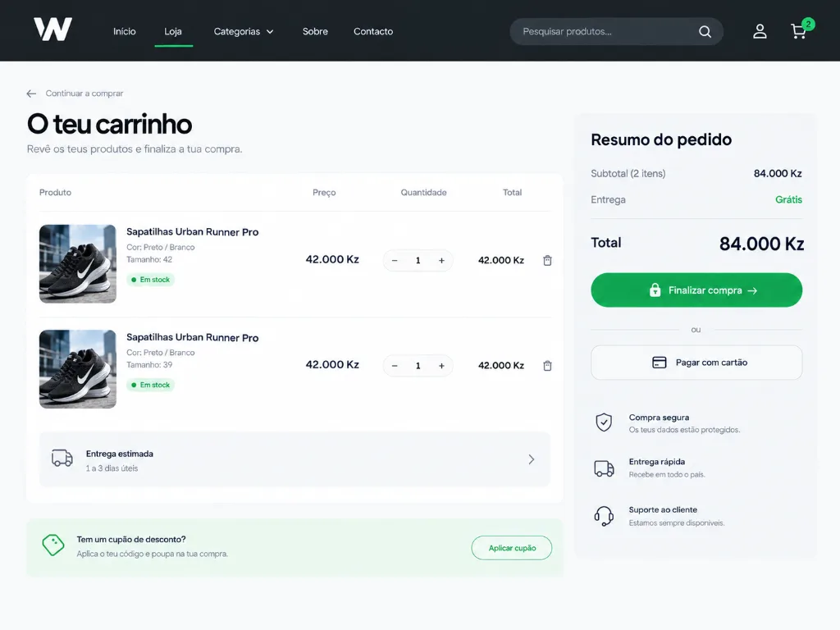Open the Sobre page
The height and width of the screenshot is (630, 840).
315,32
